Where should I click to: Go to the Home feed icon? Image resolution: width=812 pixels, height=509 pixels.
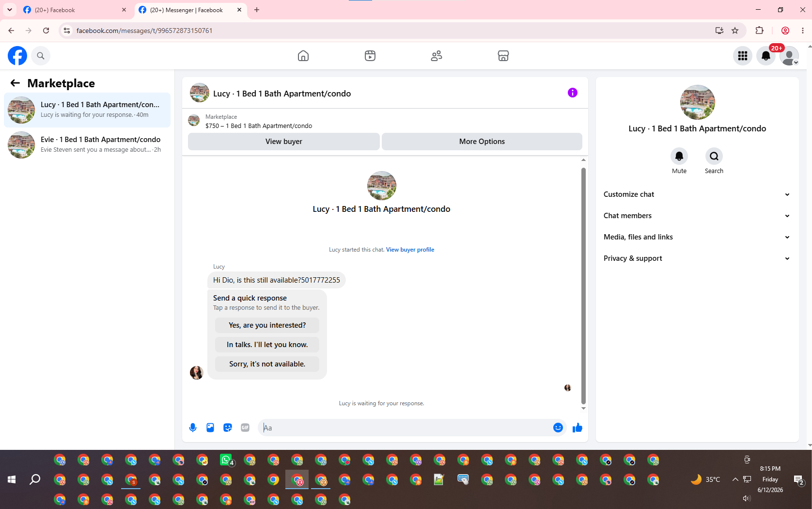(303, 56)
